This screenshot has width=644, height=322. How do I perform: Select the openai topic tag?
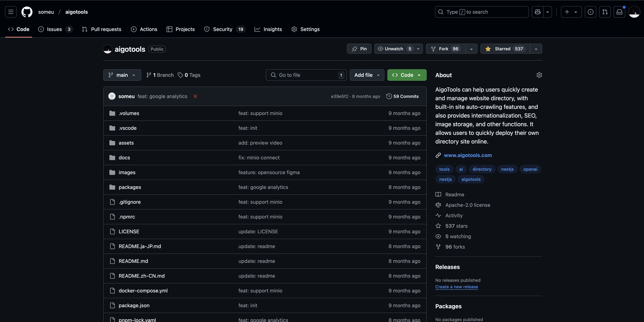point(530,169)
